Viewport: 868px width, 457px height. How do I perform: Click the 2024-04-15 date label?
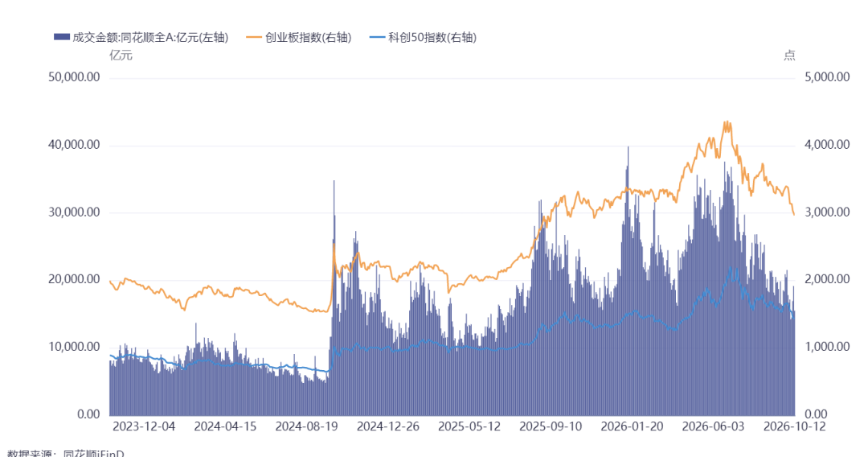[225, 426]
